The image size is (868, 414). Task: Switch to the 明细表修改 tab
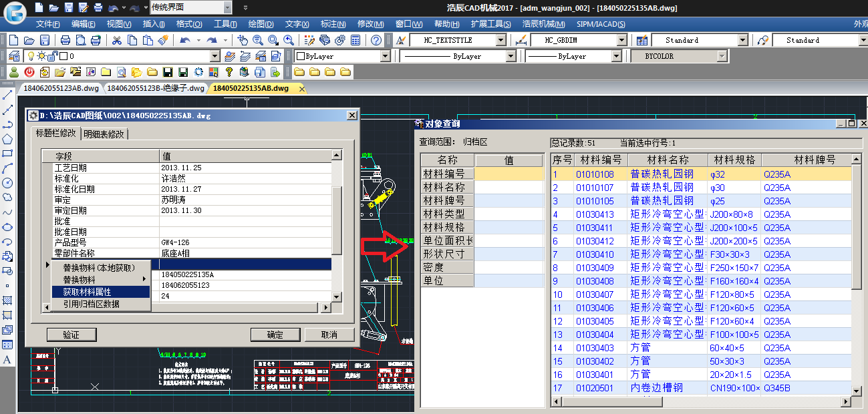click(104, 134)
